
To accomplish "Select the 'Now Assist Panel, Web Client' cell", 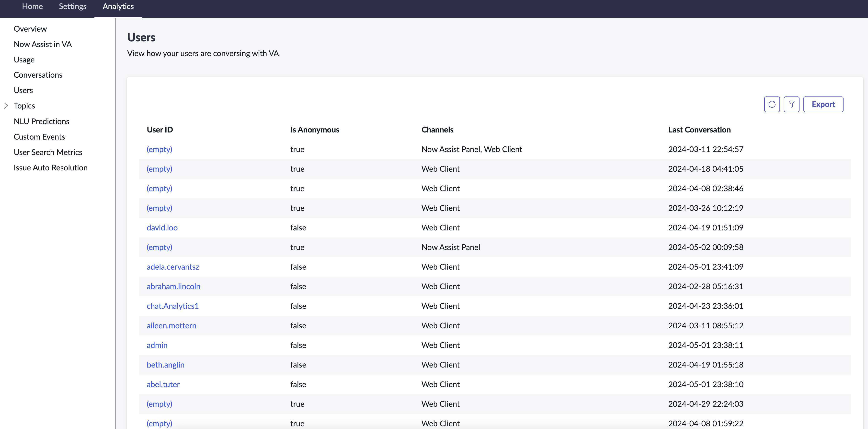I will (472, 149).
